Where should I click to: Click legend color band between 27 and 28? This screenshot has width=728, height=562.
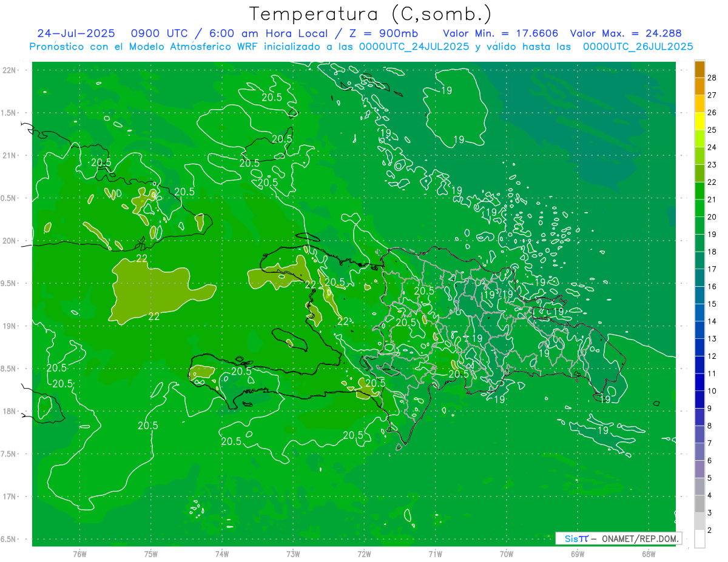point(699,86)
